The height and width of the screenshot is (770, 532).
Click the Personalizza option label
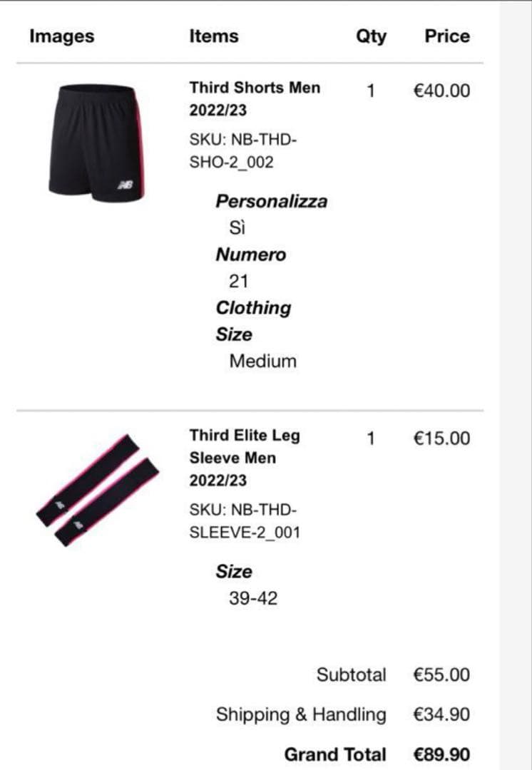271,201
